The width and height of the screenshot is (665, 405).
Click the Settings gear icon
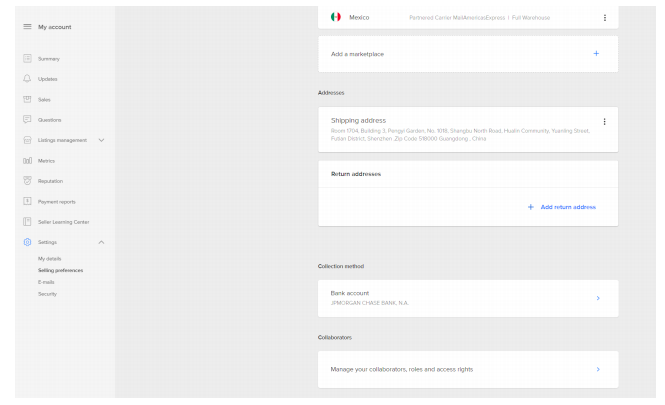point(27,242)
